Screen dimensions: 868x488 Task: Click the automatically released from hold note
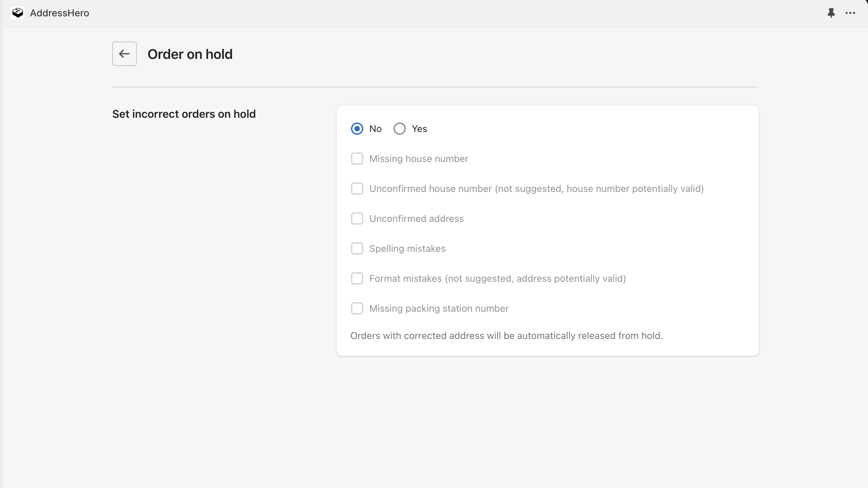(507, 336)
